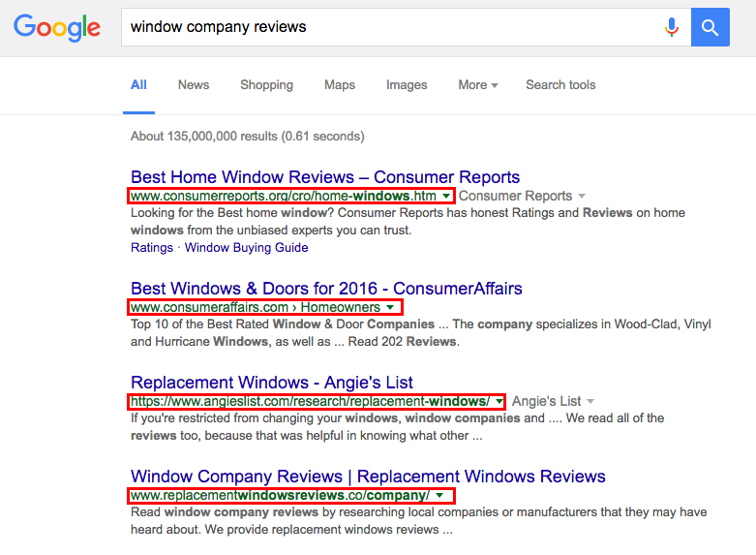Expand the gray Angie's List source dropdown
This screenshot has height=555, width=756.
click(x=590, y=402)
